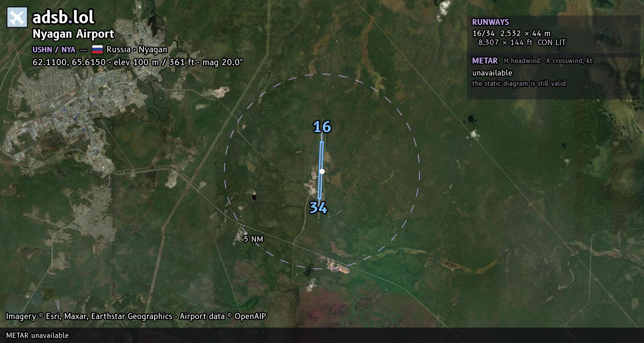The width and height of the screenshot is (644, 343).
Task: Select the Nyagan Airport heading
Action: (x=73, y=34)
